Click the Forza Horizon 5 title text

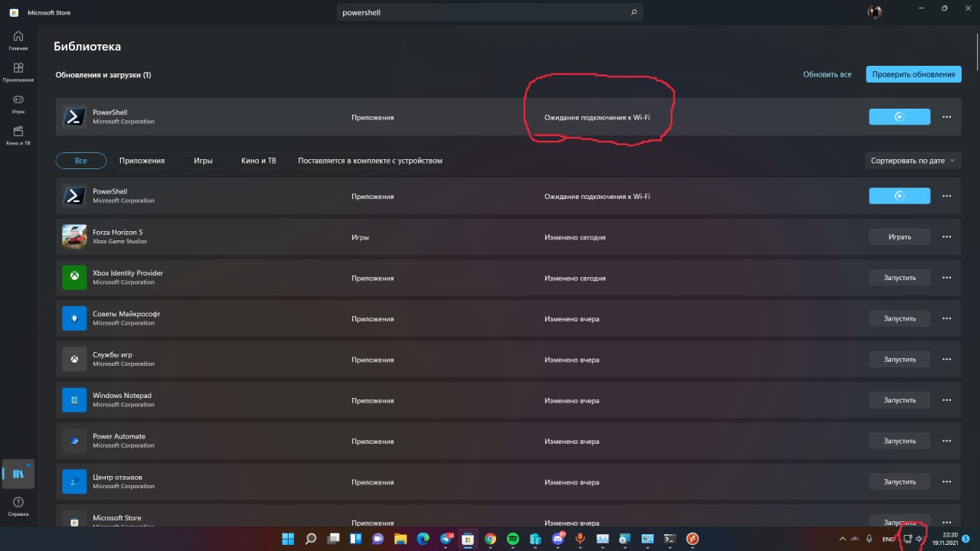118,232
